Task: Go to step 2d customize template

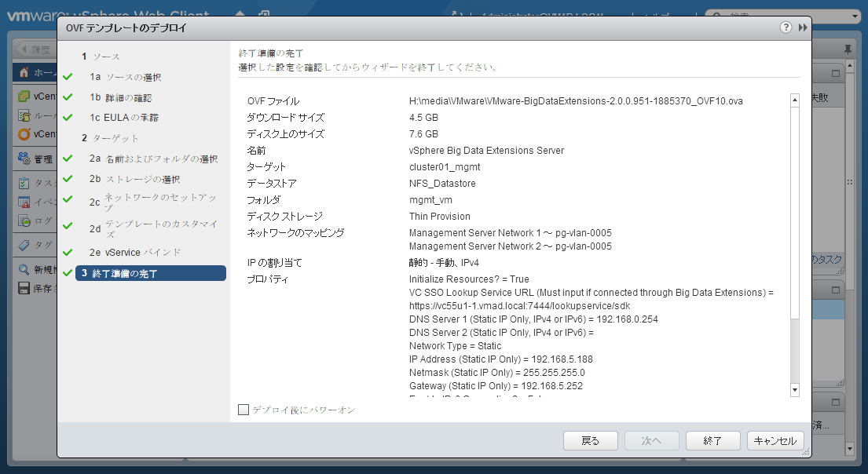Action: pyautogui.click(x=153, y=228)
